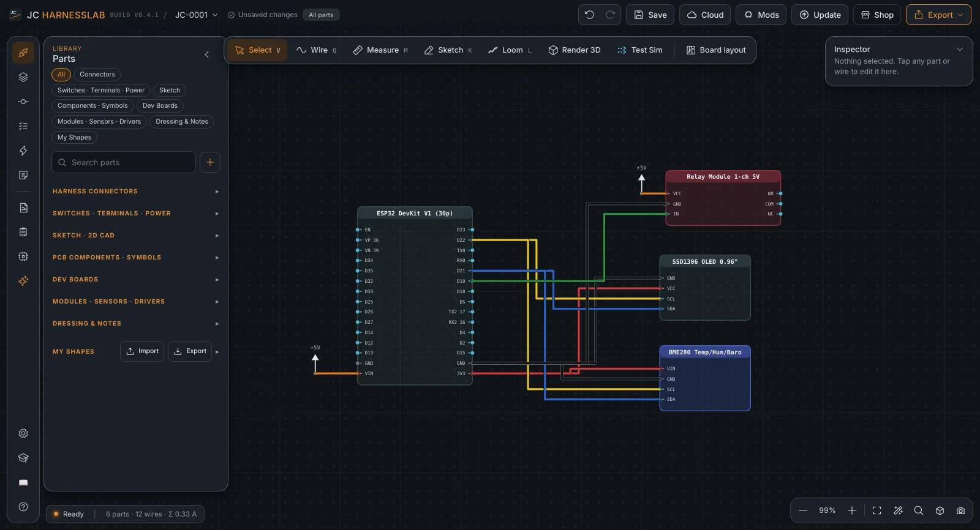
Task: Toggle Switches · Terminals · Power filter chip
Action: tap(101, 91)
